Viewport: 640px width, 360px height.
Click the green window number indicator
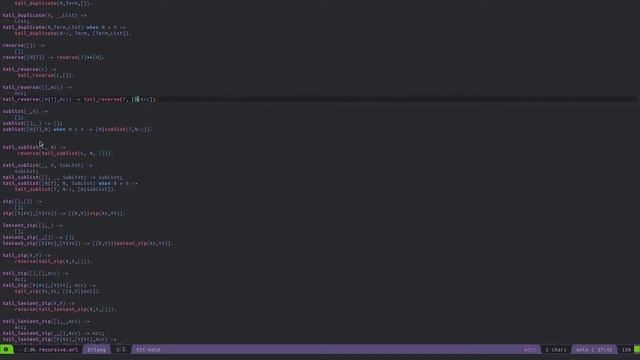pyautogui.click(x=6, y=349)
